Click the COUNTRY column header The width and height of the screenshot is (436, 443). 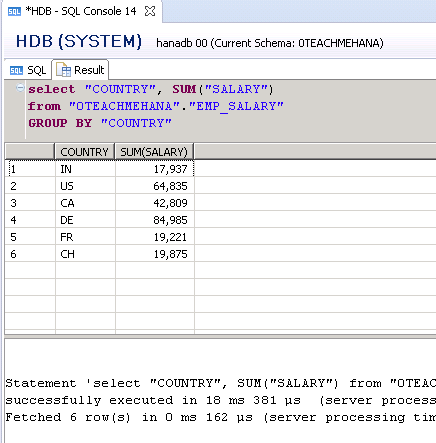tap(85, 152)
